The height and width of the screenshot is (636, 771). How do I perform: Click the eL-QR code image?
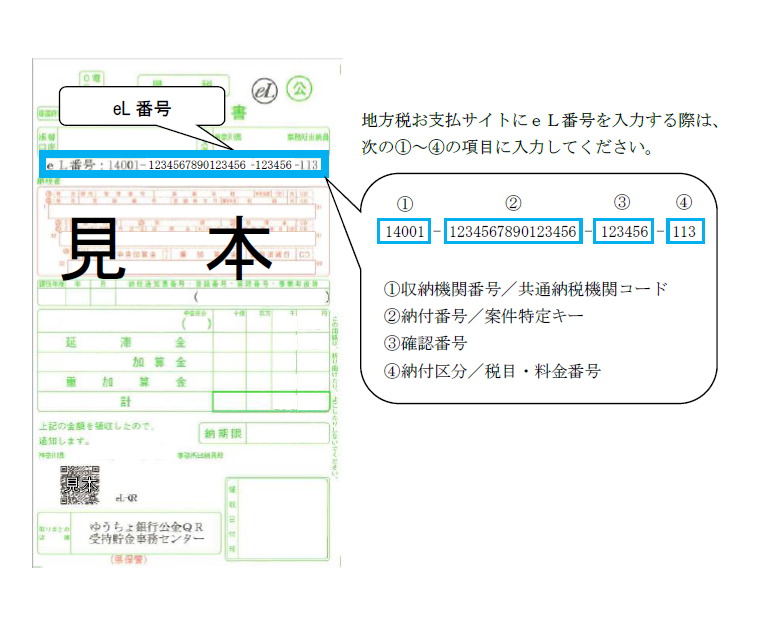80,485
